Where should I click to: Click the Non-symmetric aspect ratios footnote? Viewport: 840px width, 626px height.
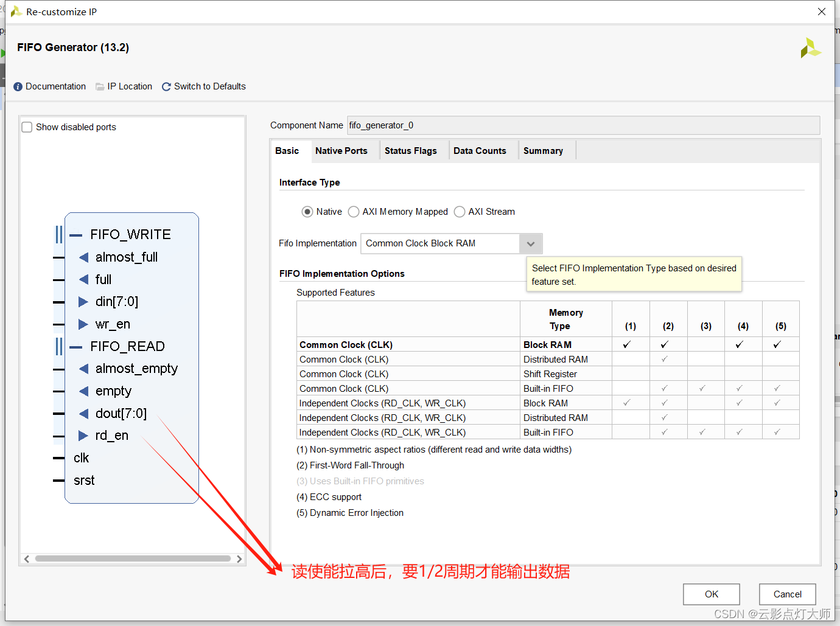434,450
